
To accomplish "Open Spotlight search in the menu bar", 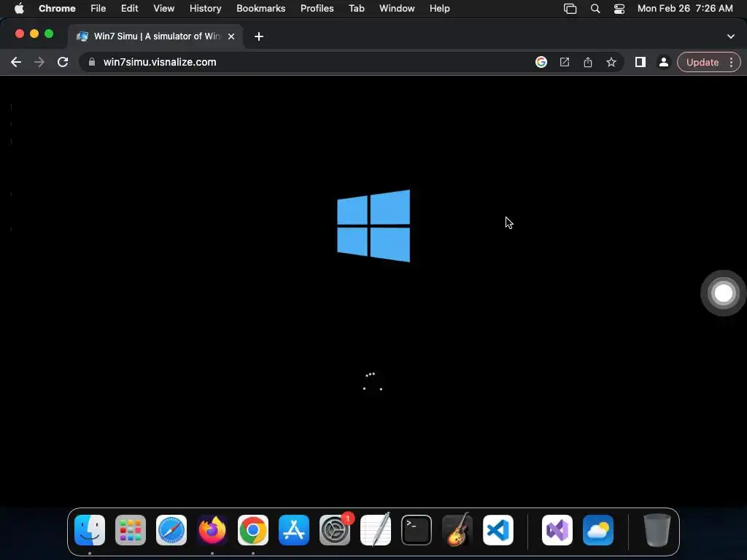I will pyautogui.click(x=595, y=9).
